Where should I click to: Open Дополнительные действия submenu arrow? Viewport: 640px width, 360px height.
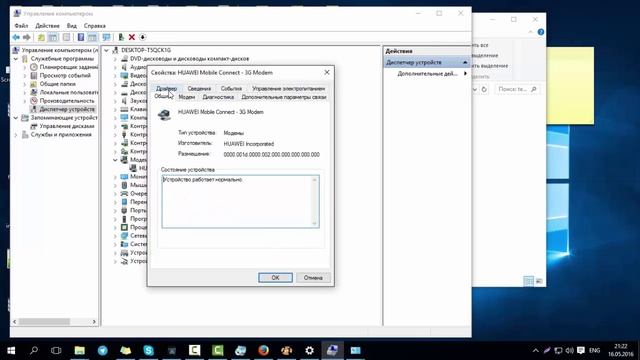465,73
